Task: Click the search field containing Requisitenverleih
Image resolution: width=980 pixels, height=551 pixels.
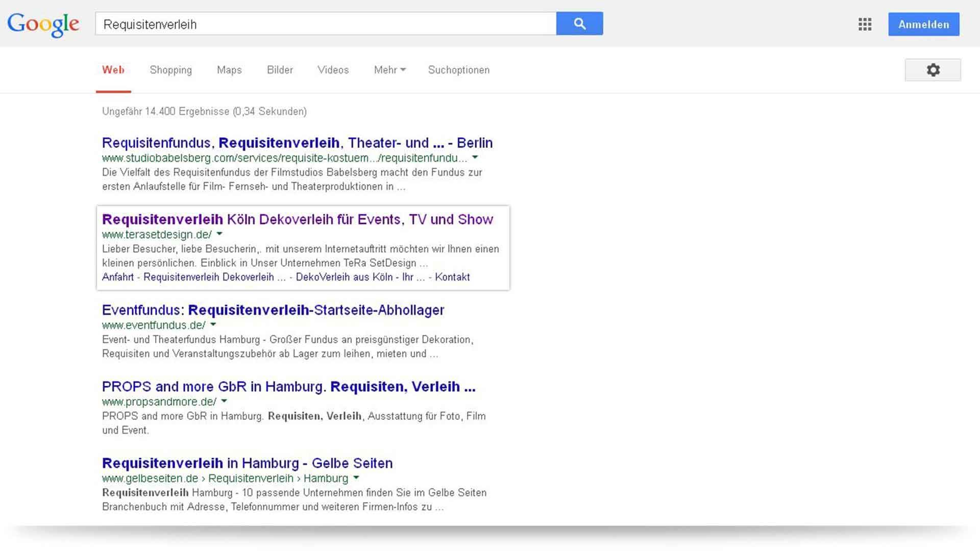Action: click(325, 24)
